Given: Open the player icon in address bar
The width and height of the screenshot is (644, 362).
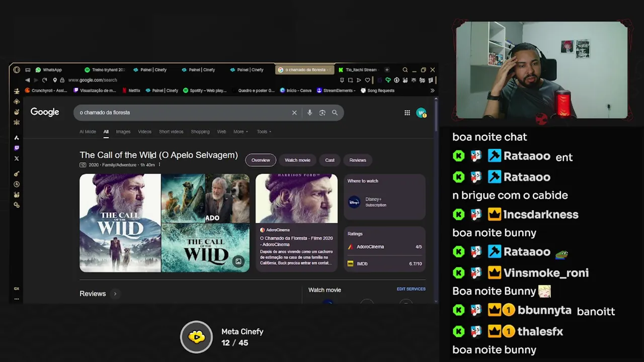Looking at the screenshot, I should 359,80.
